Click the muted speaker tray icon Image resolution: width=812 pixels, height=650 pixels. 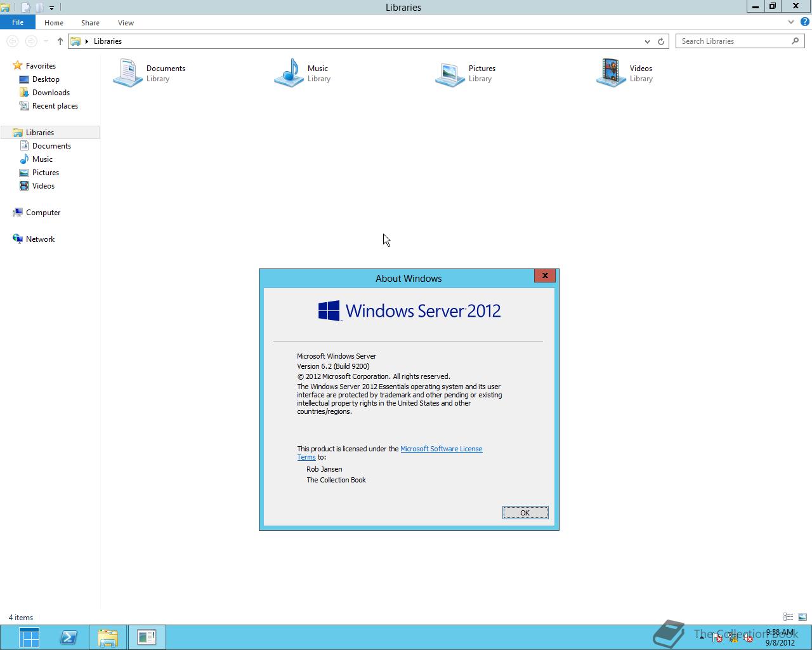pos(749,637)
